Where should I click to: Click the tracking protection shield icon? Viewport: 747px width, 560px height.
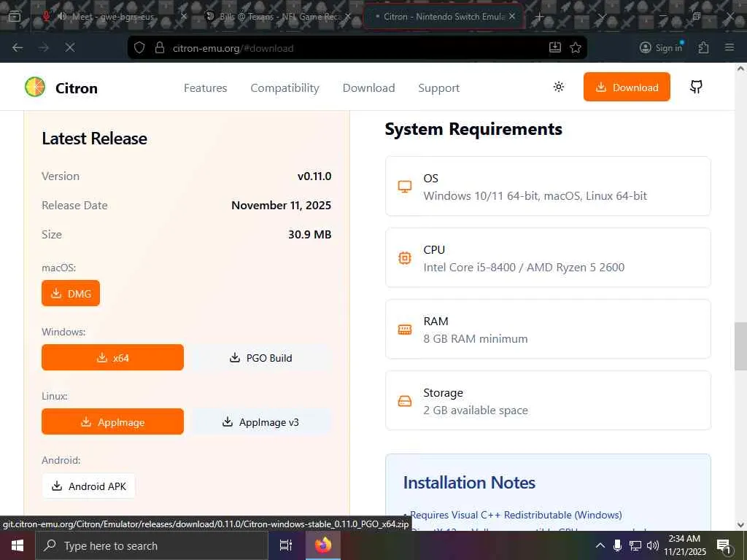coord(139,47)
